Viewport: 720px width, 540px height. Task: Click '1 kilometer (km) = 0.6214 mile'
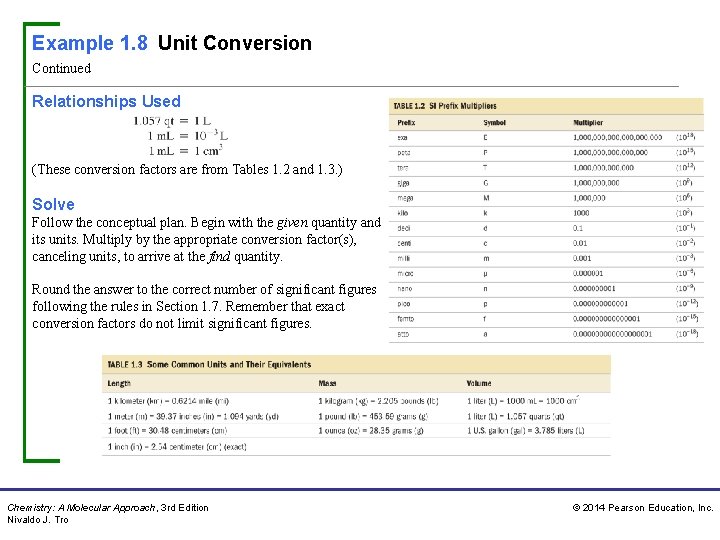coord(168,401)
